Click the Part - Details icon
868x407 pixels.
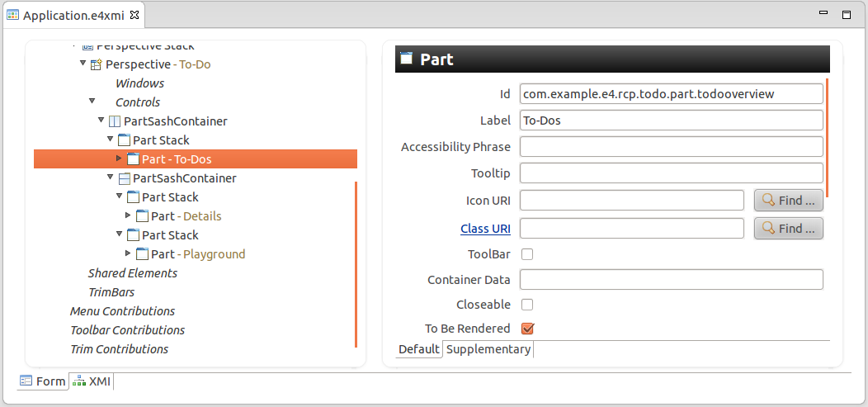click(142, 216)
